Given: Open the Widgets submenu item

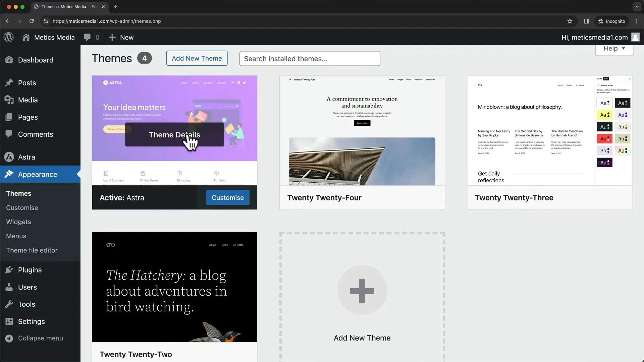Looking at the screenshot, I should (x=18, y=222).
